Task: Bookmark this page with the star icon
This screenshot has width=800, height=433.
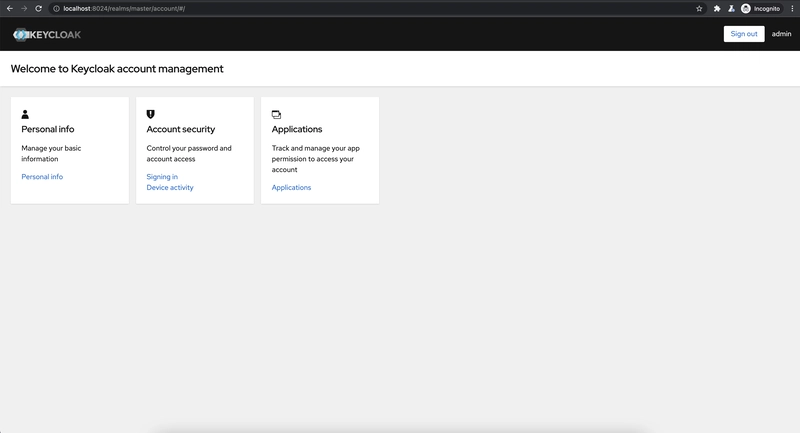Action: tap(699, 8)
